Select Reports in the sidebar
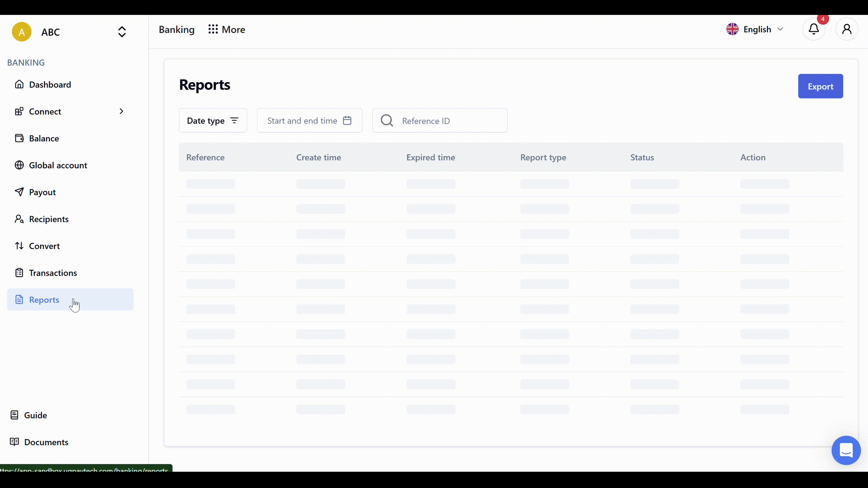868x488 pixels. pos(70,300)
